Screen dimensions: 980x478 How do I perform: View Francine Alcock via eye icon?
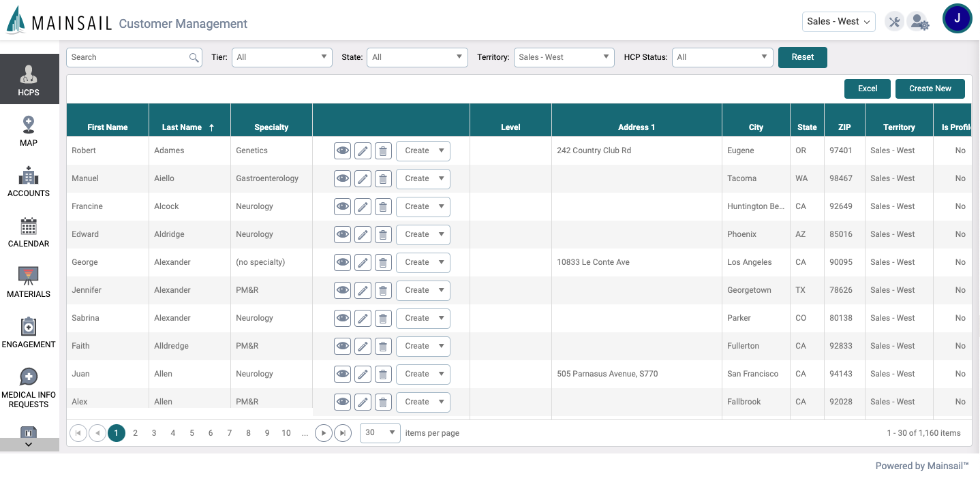[x=343, y=206]
